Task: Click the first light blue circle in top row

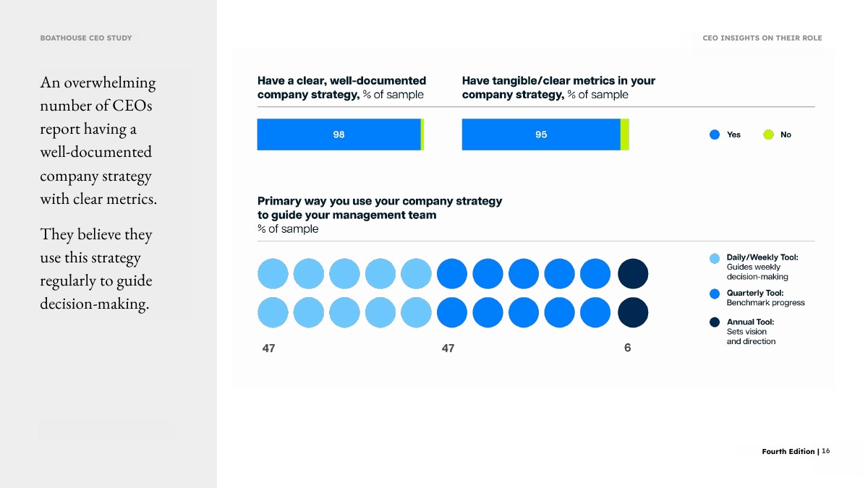Action: click(x=273, y=274)
